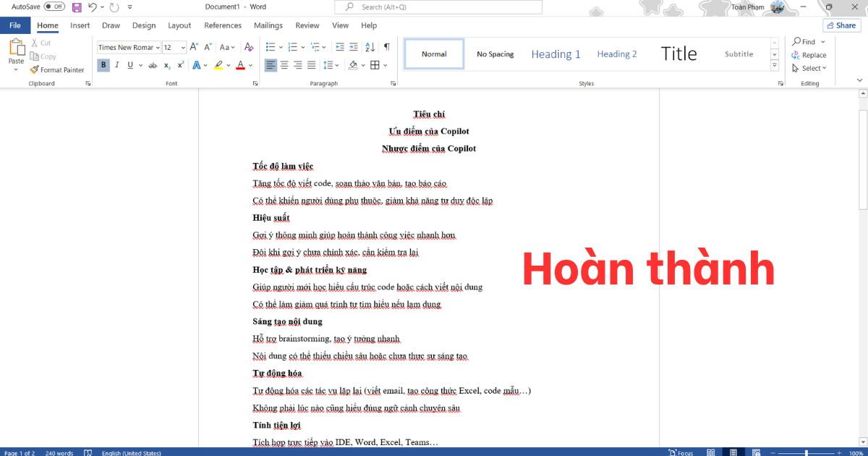868x456 pixels.
Task: Toggle Show/Hide paragraph marks
Action: (x=386, y=47)
